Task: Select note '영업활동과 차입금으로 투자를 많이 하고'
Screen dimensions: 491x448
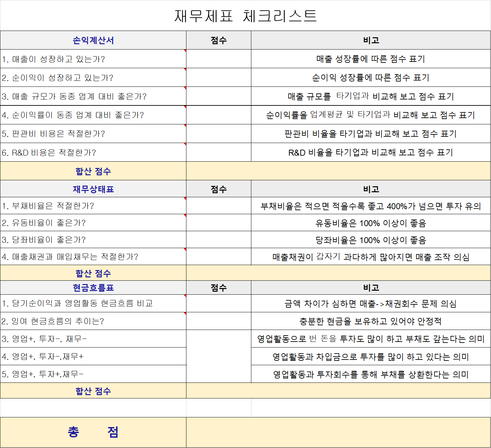Action: [371, 356]
